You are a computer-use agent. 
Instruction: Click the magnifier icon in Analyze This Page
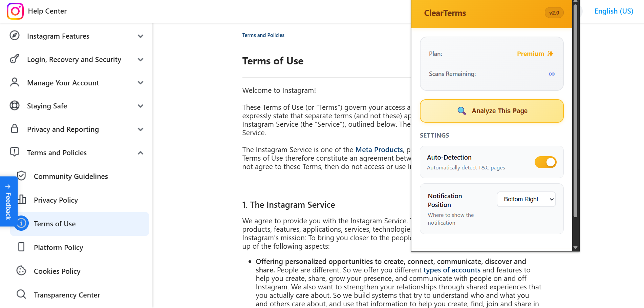point(461,111)
